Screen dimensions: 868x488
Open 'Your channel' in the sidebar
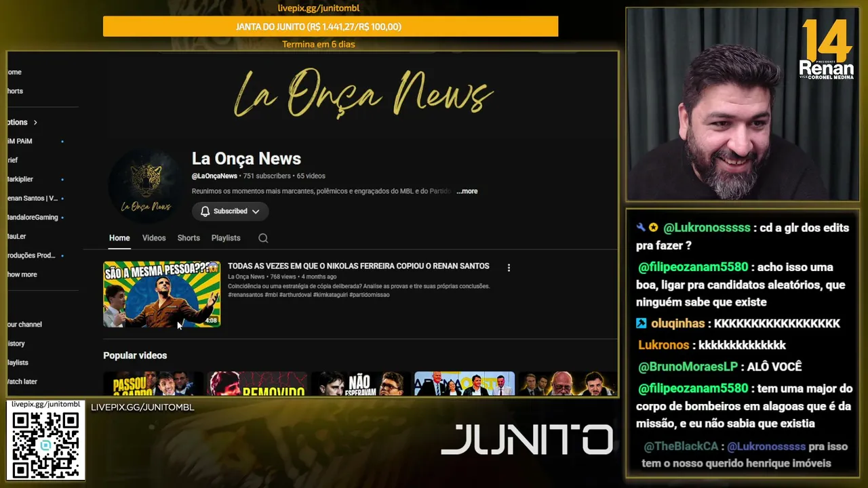point(24,325)
